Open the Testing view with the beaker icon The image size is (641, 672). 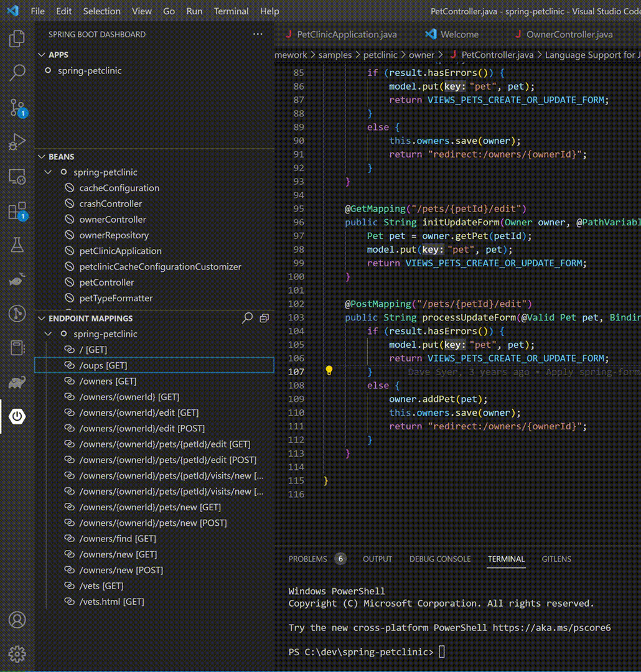17,245
